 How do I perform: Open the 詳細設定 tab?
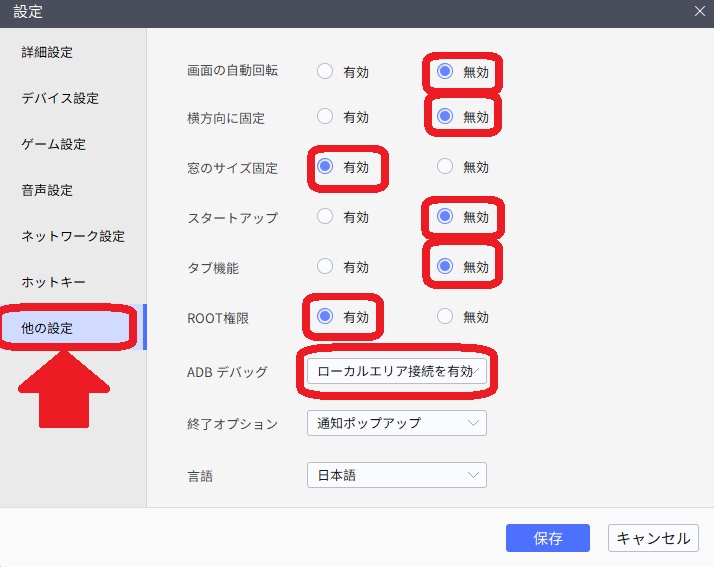point(47,52)
